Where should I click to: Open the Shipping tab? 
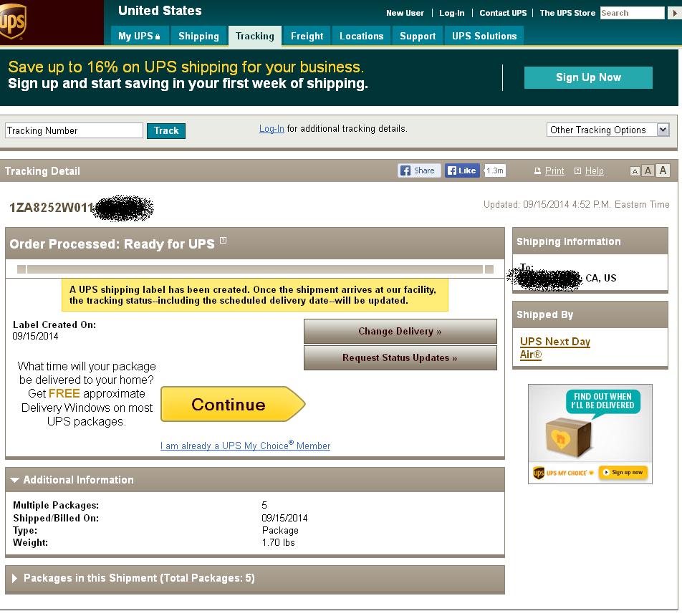tap(198, 36)
